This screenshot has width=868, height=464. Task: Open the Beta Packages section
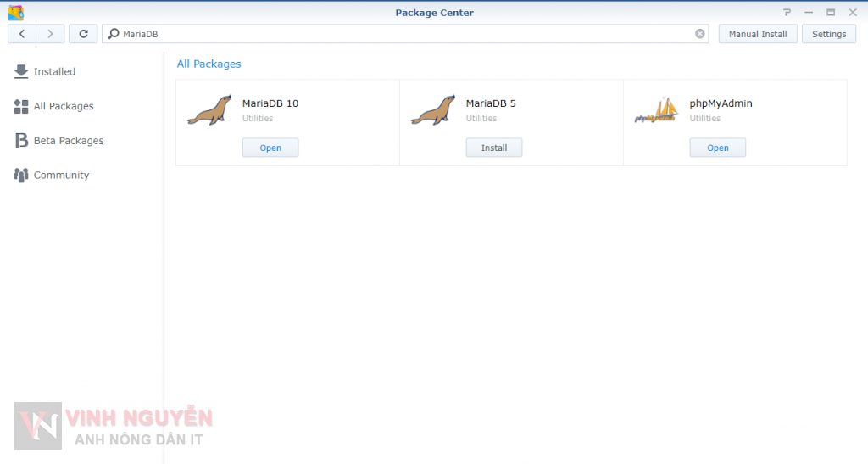[68, 141]
